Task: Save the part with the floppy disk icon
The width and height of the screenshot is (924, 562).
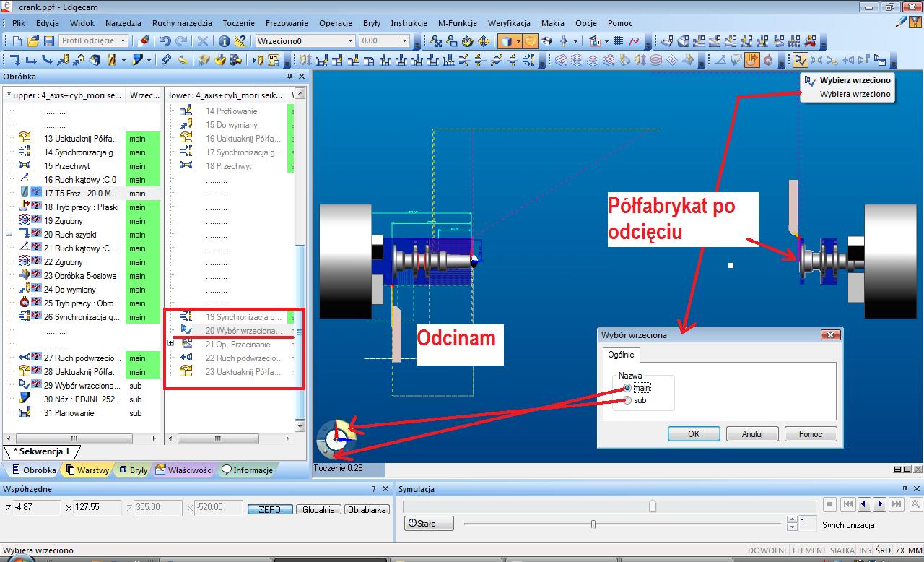Action: click(49, 41)
